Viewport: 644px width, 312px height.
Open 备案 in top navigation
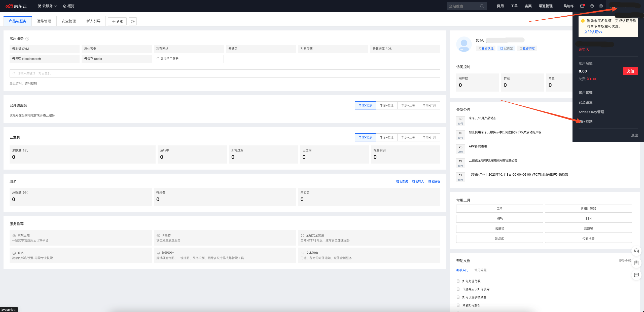[x=528, y=6]
